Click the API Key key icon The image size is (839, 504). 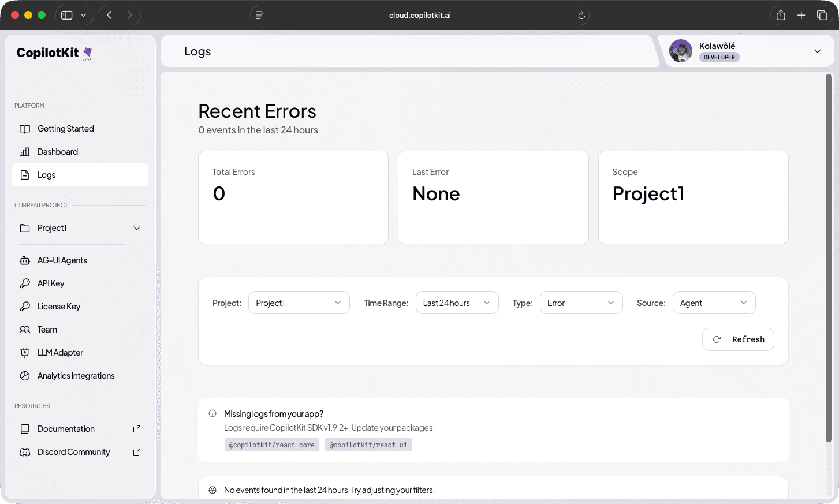pos(25,283)
